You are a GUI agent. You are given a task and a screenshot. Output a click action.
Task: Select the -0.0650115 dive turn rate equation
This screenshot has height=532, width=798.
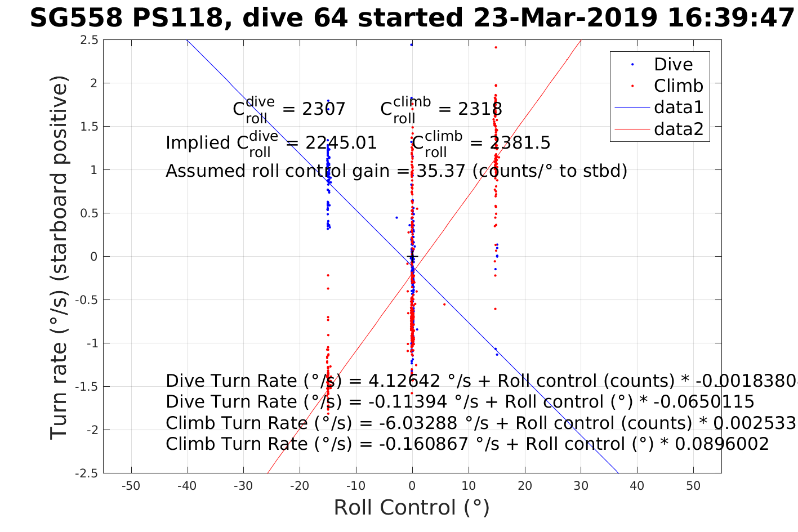coord(460,402)
